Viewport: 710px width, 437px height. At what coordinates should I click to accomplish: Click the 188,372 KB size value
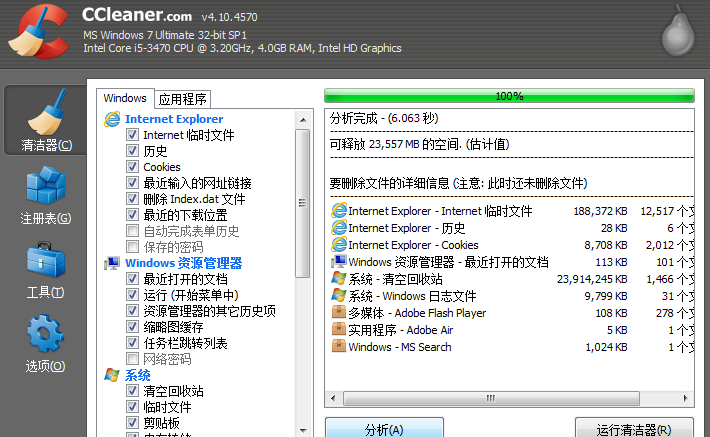click(600, 211)
